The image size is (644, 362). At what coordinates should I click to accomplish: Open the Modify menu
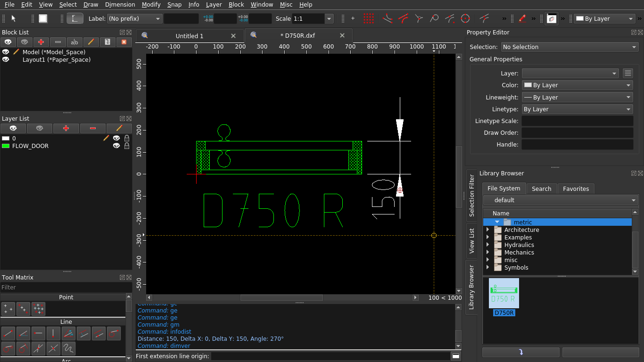151,4
